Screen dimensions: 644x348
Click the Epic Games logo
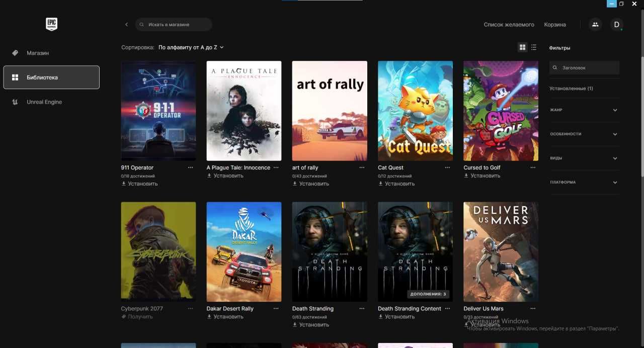point(51,24)
